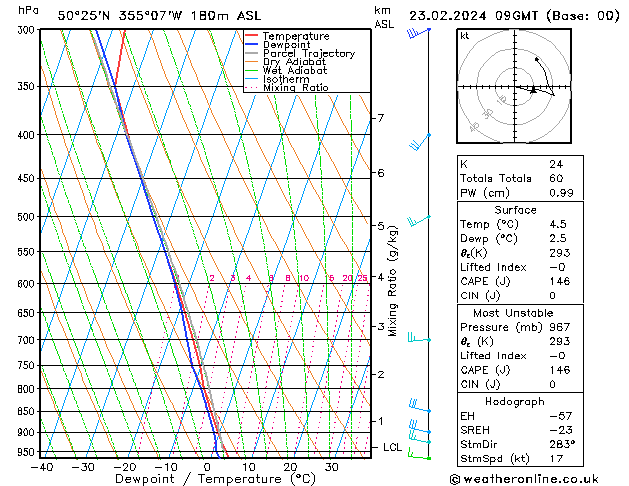Click the '©weatheronline.co.uk' credit text
This screenshot has height=486, width=629.
524,479
